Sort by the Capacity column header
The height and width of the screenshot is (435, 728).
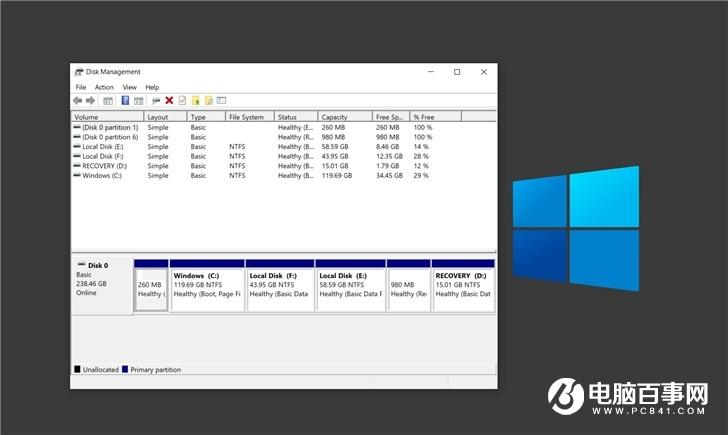click(x=345, y=117)
